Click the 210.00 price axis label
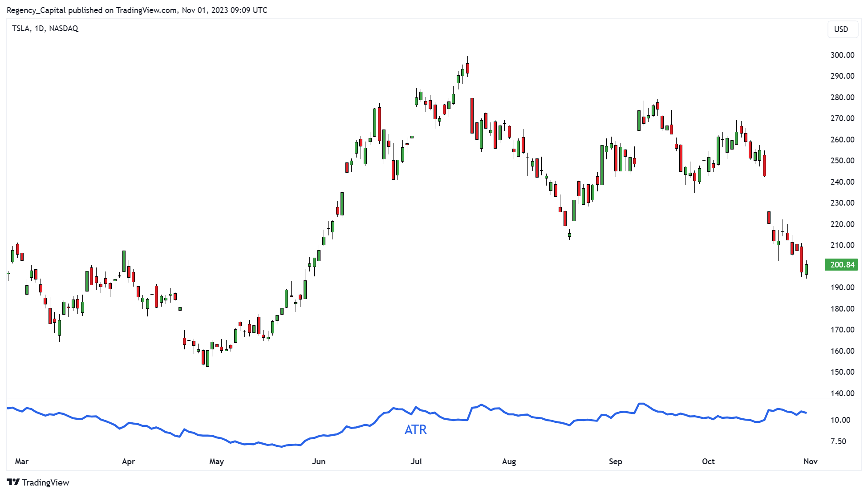This screenshot has width=868, height=494. 842,245
